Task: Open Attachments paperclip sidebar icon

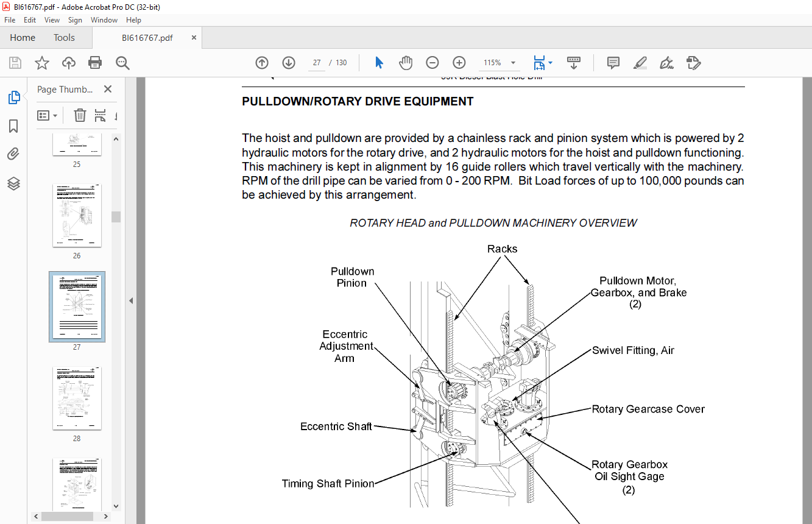Action: tap(13, 154)
